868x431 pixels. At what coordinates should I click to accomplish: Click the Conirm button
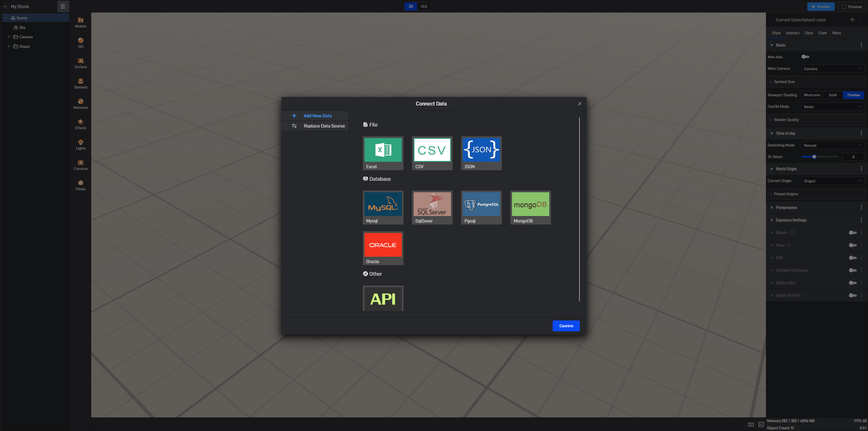click(x=566, y=326)
